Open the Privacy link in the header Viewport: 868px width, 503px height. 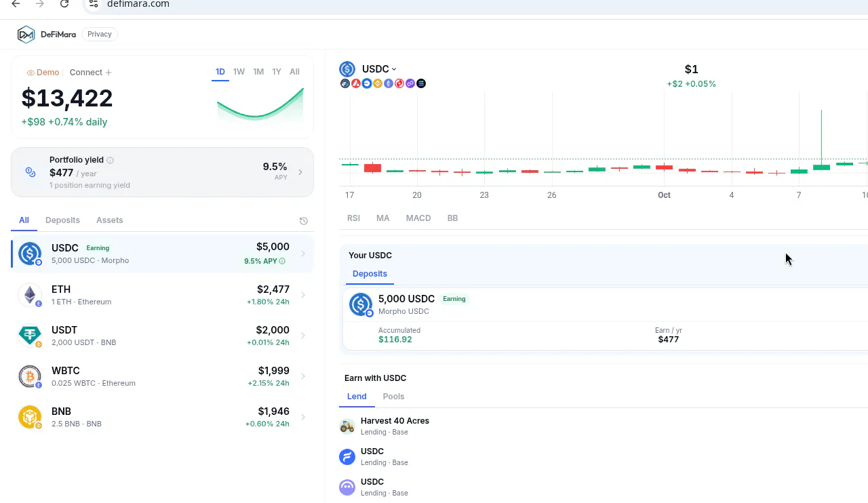(100, 35)
